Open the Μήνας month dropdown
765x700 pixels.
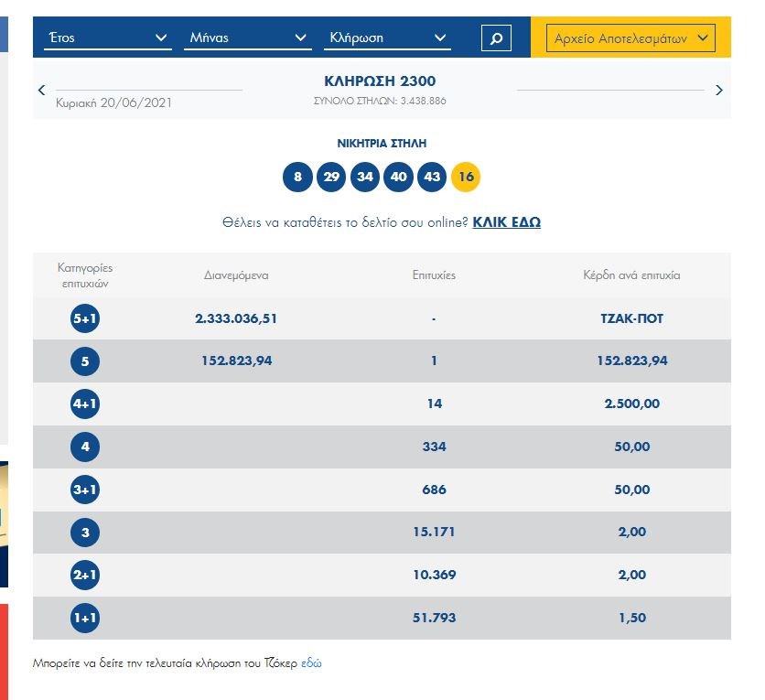tap(248, 38)
